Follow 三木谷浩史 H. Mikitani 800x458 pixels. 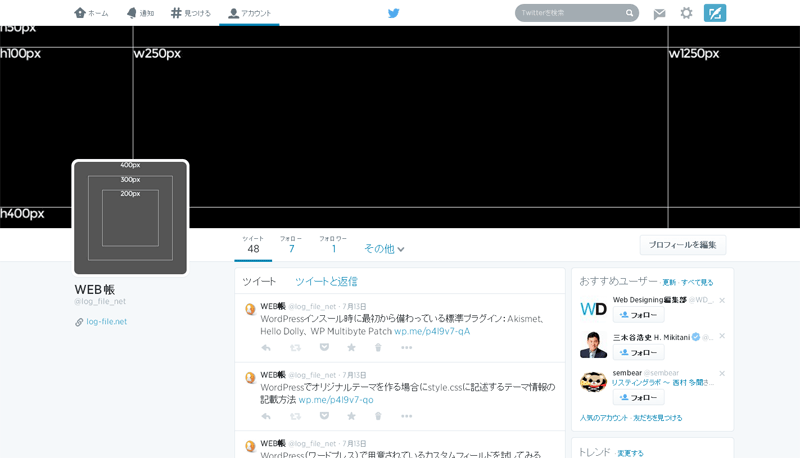point(638,352)
